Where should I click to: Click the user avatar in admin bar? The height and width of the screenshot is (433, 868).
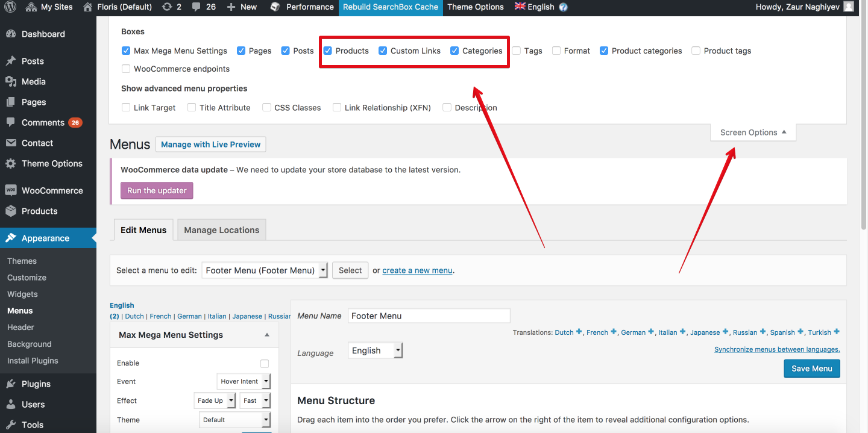tap(849, 7)
